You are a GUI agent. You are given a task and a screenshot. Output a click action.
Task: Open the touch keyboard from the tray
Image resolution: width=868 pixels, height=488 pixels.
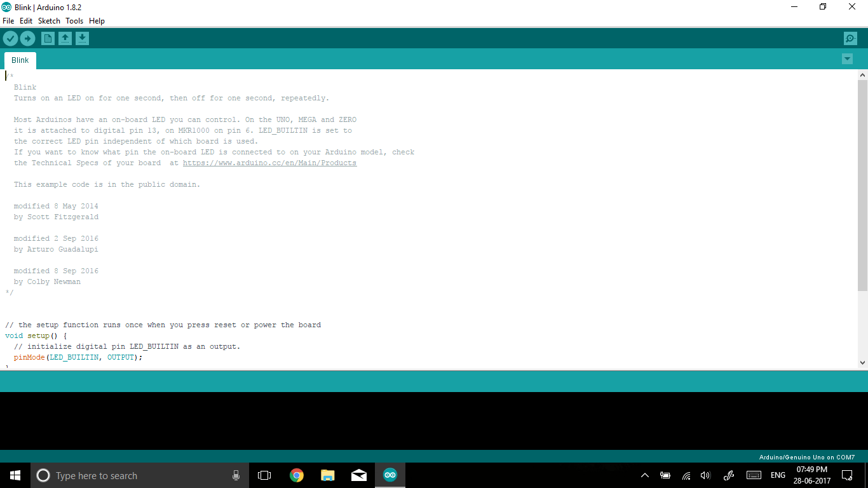pyautogui.click(x=754, y=475)
